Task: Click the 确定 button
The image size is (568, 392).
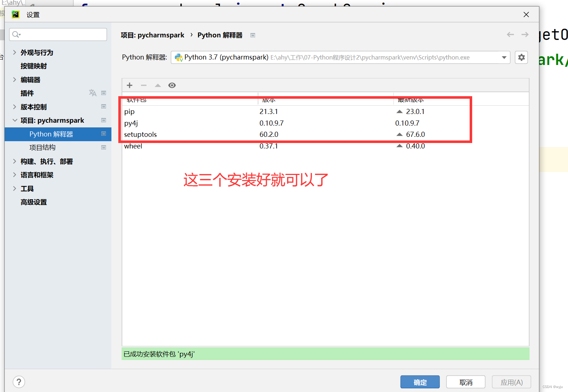Action: click(420, 382)
